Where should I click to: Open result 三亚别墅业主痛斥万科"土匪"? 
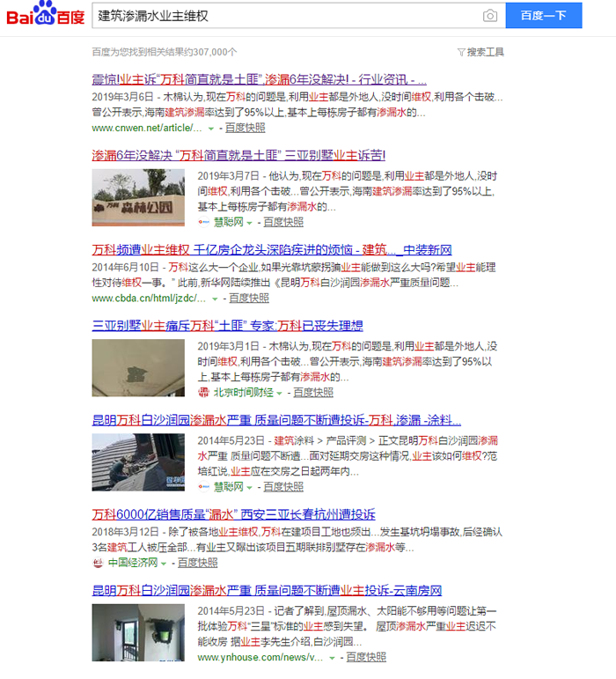coord(228,326)
